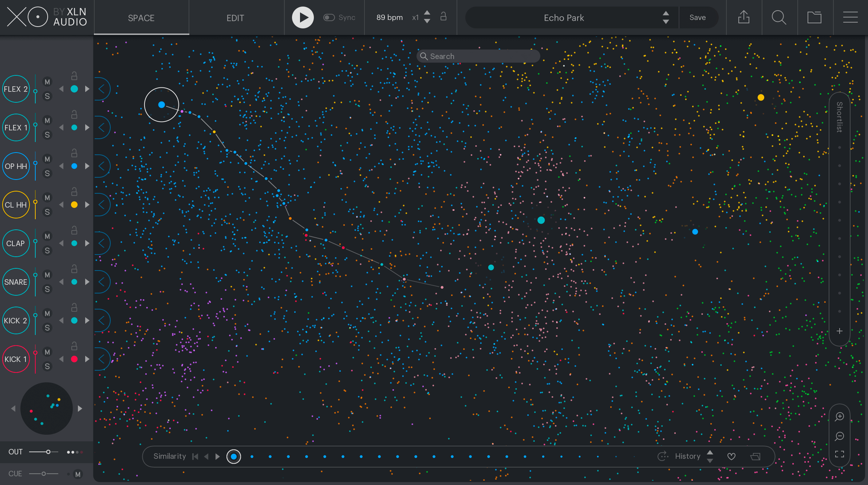
Task: Skip to first in Similarity list
Action: tap(195, 457)
